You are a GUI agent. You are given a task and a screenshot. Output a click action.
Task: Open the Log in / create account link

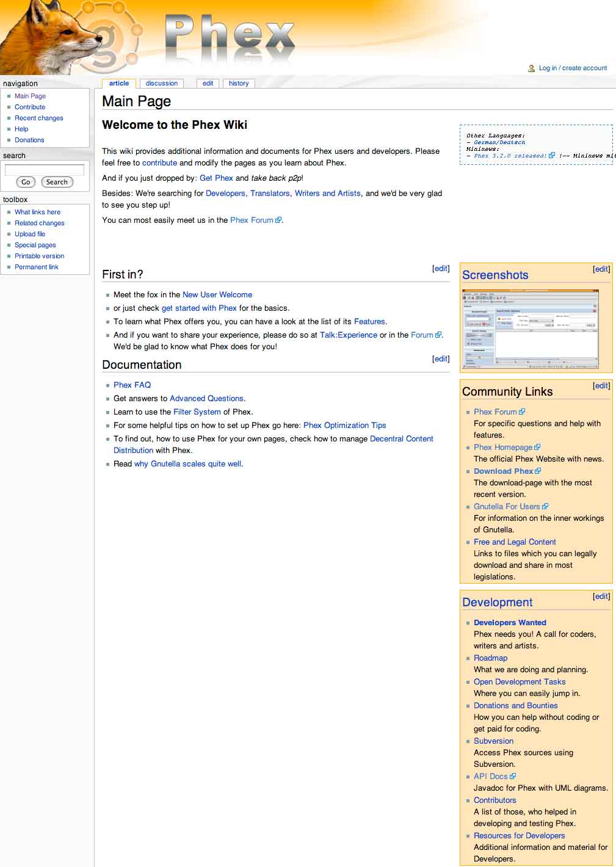point(573,68)
